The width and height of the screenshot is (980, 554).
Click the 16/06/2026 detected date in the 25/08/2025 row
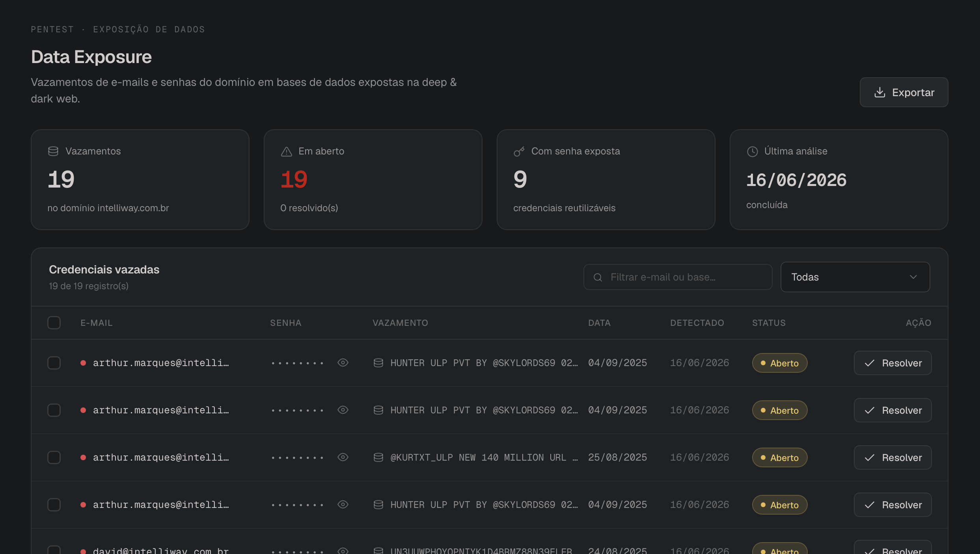click(699, 457)
